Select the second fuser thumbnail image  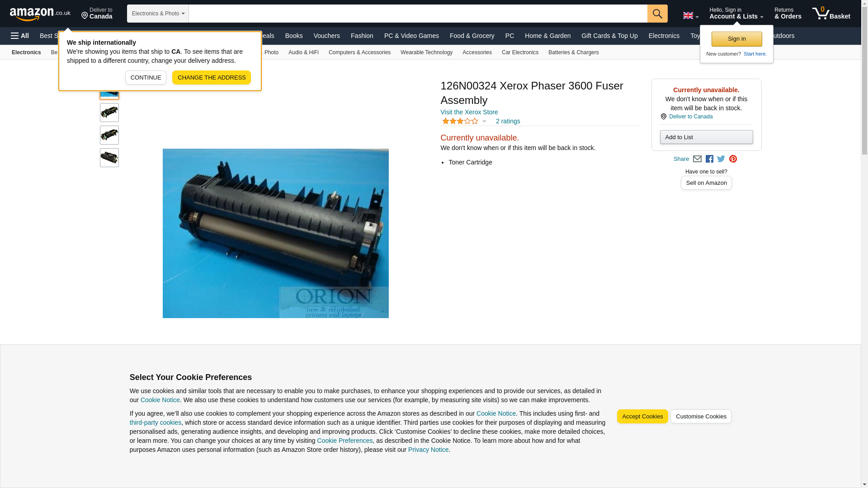(x=109, y=113)
